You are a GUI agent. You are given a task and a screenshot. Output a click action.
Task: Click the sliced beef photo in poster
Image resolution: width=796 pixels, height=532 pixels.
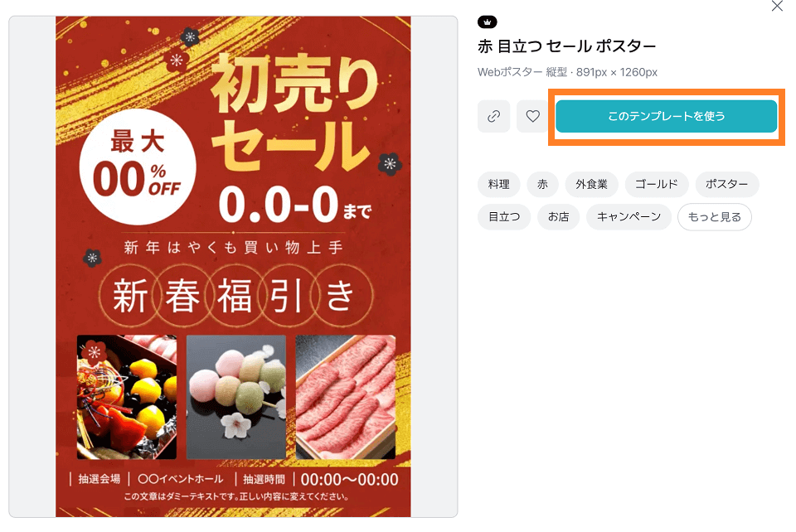coord(346,397)
